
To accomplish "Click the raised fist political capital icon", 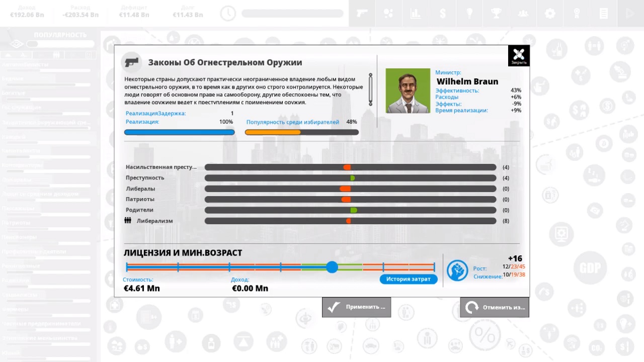I will [x=457, y=270].
